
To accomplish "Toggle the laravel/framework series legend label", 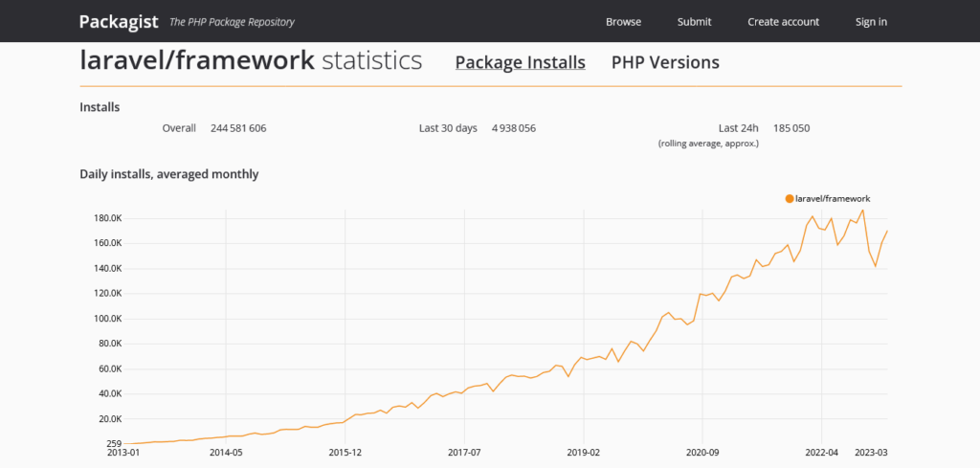I will point(833,198).
